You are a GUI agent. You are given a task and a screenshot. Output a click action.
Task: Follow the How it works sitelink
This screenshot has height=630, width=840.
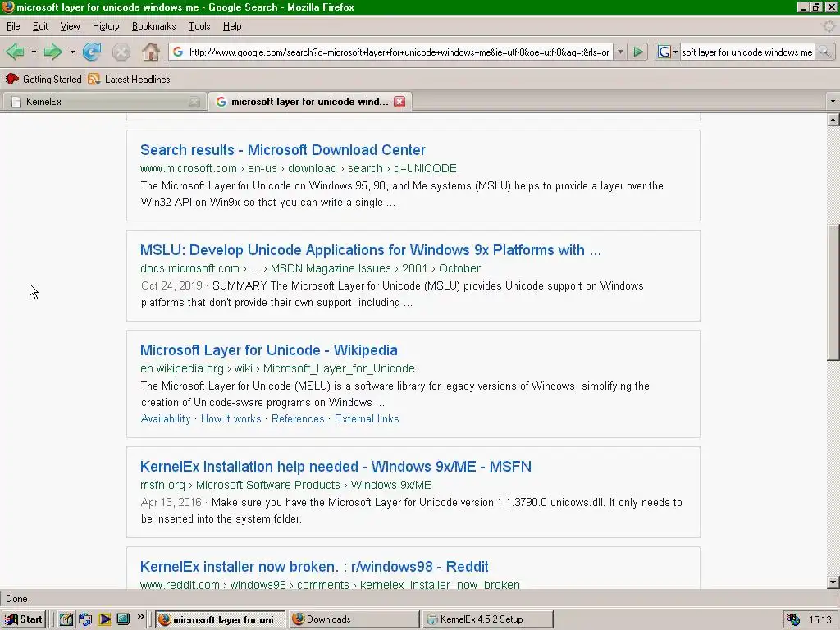click(231, 419)
